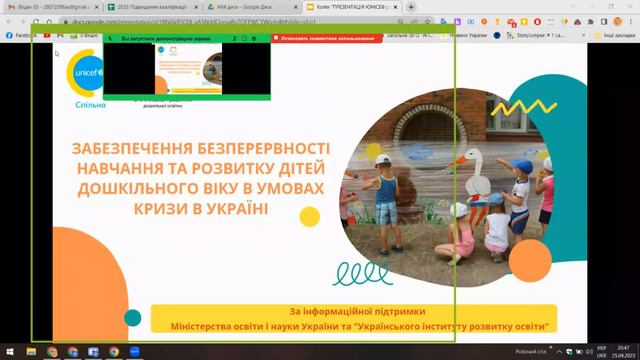Open the StoryJumper bookmark

point(535,36)
